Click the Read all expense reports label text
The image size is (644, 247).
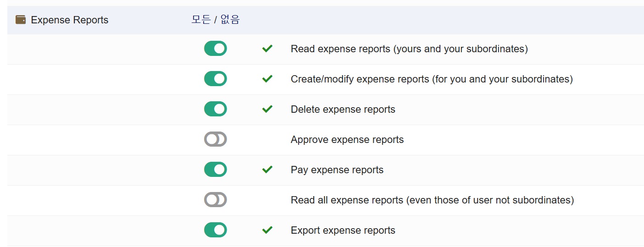point(432,200)
